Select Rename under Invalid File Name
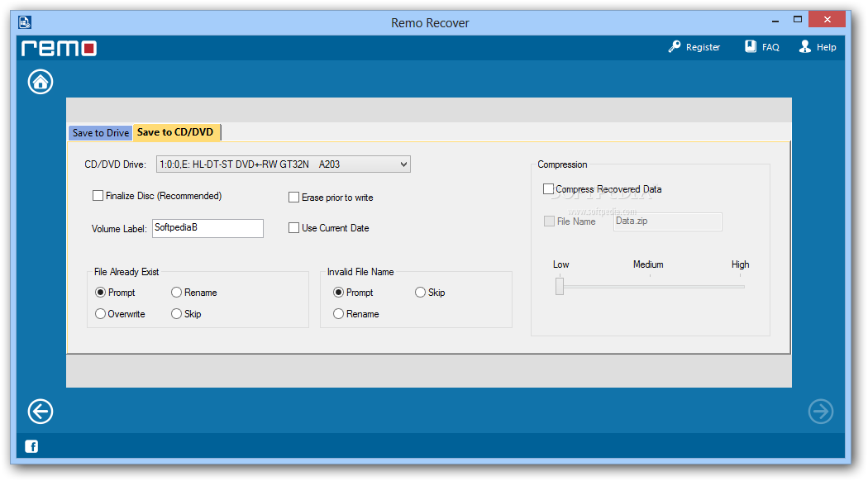This screenshot has width=868, height=481. point(338,314)
